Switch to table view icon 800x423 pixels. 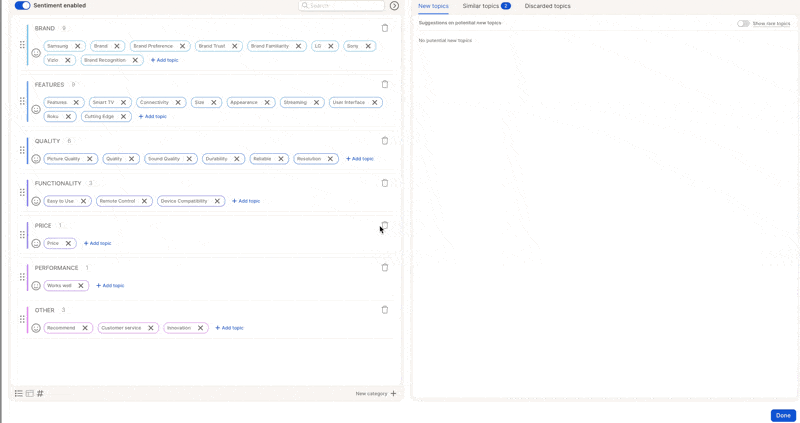pyautogui.click(x=30, y=393)
